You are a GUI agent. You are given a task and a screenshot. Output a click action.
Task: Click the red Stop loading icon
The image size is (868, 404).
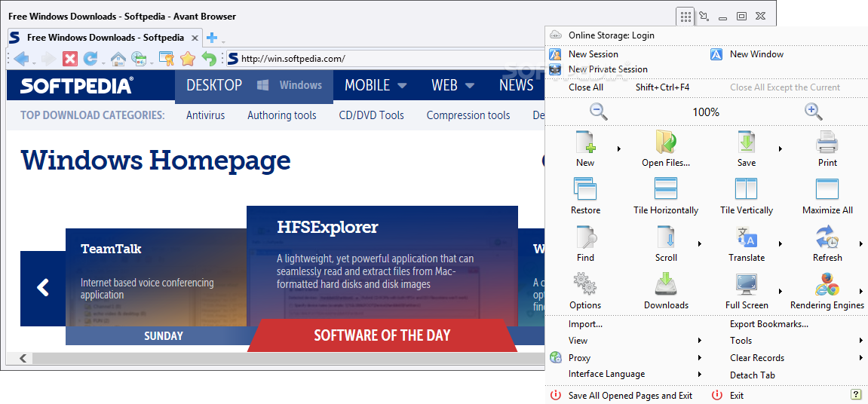point(69,59)
